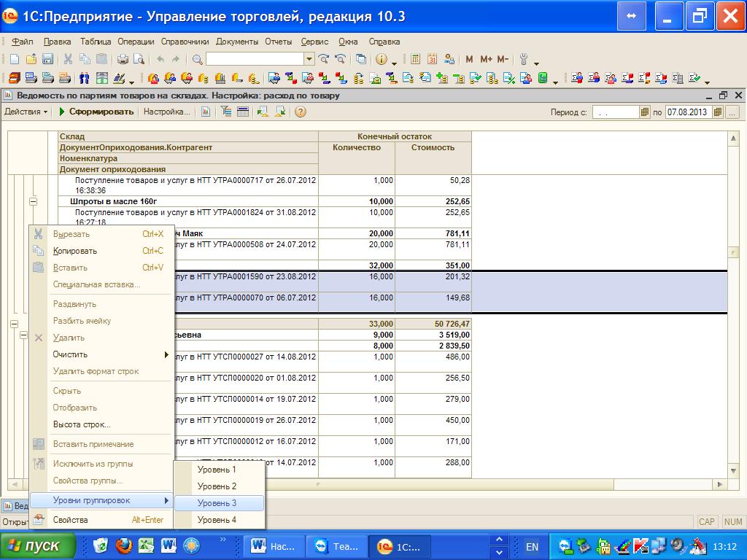This screenshot has height=560, width=747.
Task: Click the wrench Service tools icon
Action: click(524, 59)
